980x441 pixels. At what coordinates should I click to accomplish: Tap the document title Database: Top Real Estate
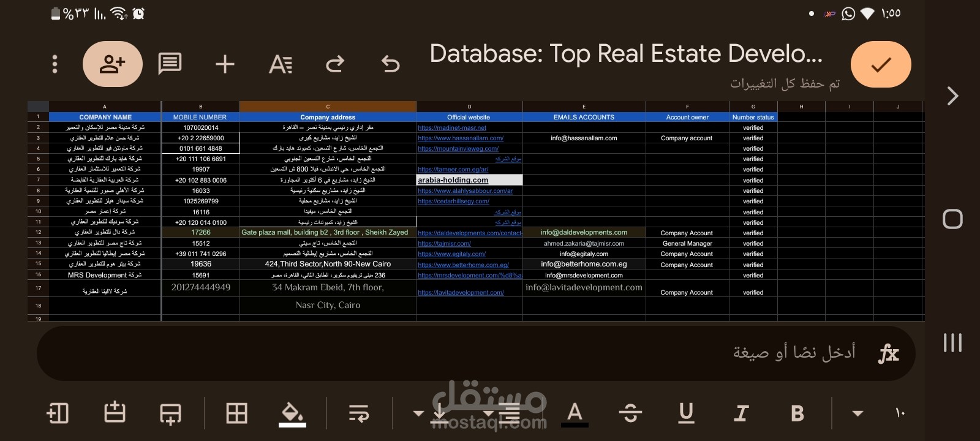click(626, 54)
